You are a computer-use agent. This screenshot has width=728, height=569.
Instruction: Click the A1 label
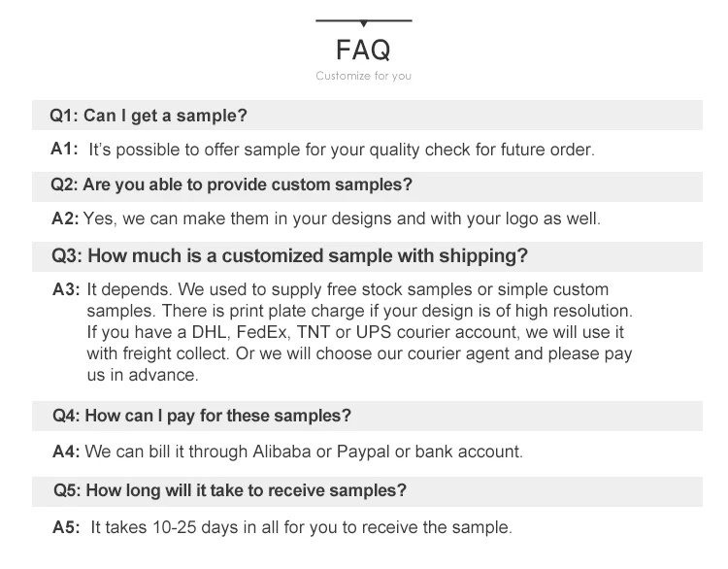pyautogui.click(x=63, y=150)
